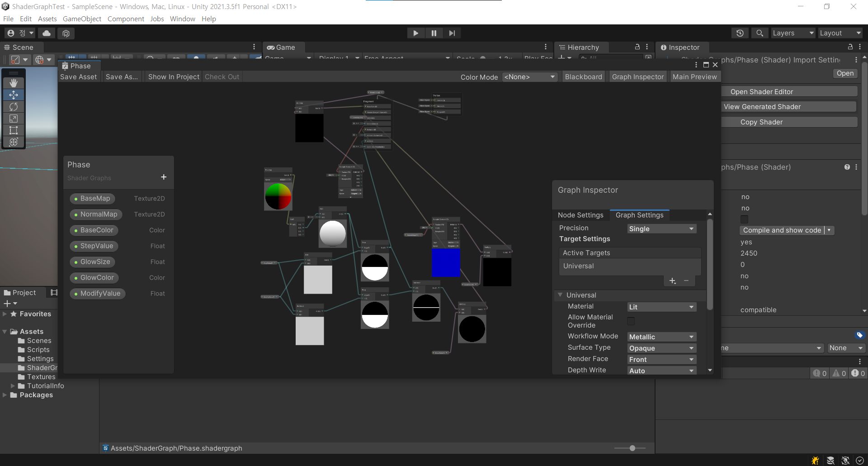Screen dimensions: 868x466
Task: Open the Window menu
Action: (x=182, y=19)
